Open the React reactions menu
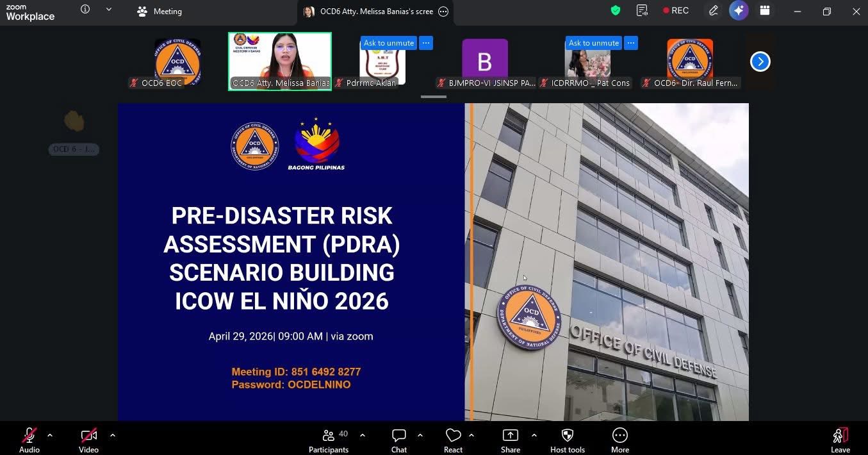 pos(453,439)
